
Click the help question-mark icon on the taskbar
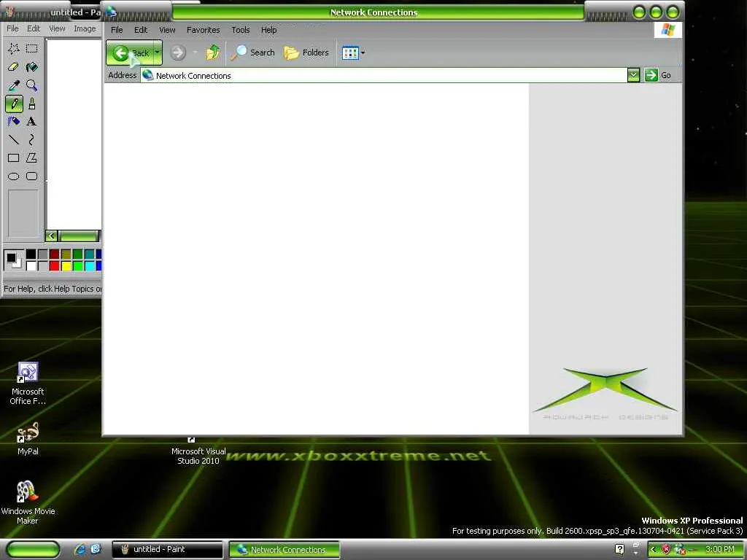pos(619,550)
